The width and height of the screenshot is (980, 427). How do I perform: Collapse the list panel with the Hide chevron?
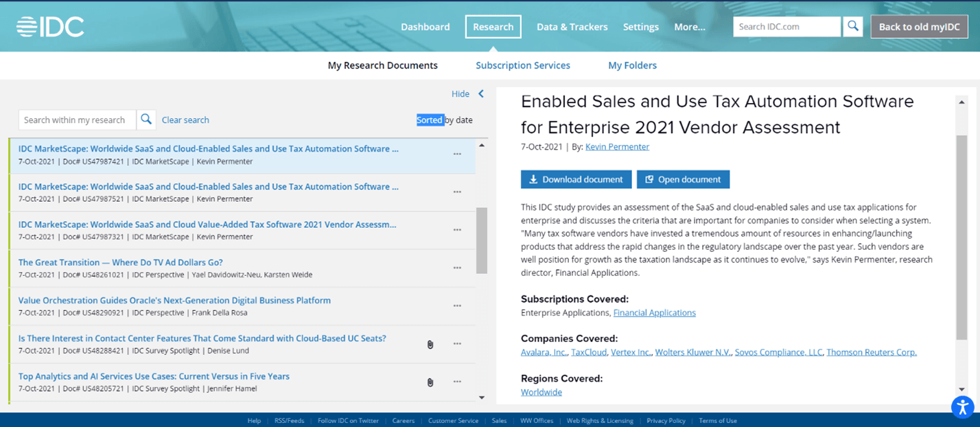[x=481, y=94]
